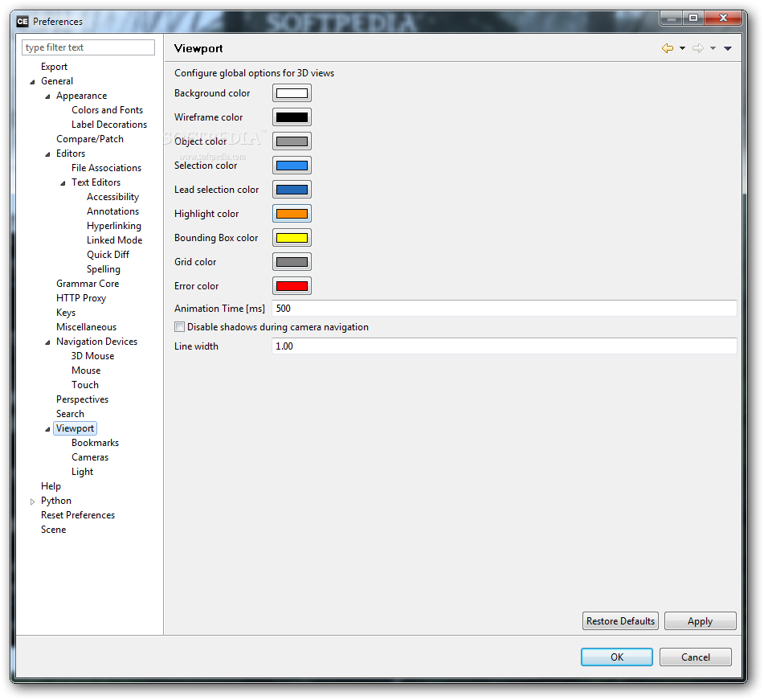Image resolution: width=764 pixels, height=700 pixels.
Task: Click the red Error color swatch
Action: point(292,286)
